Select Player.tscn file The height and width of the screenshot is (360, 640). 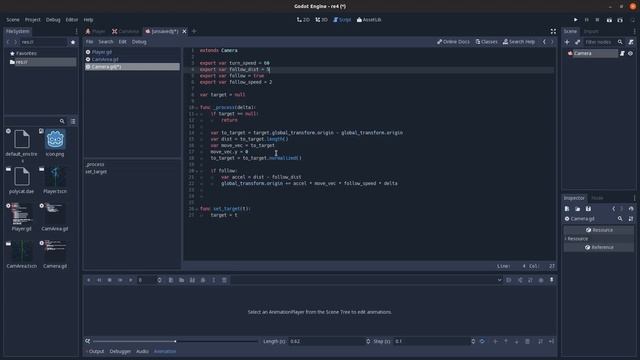tap(55, 180)
